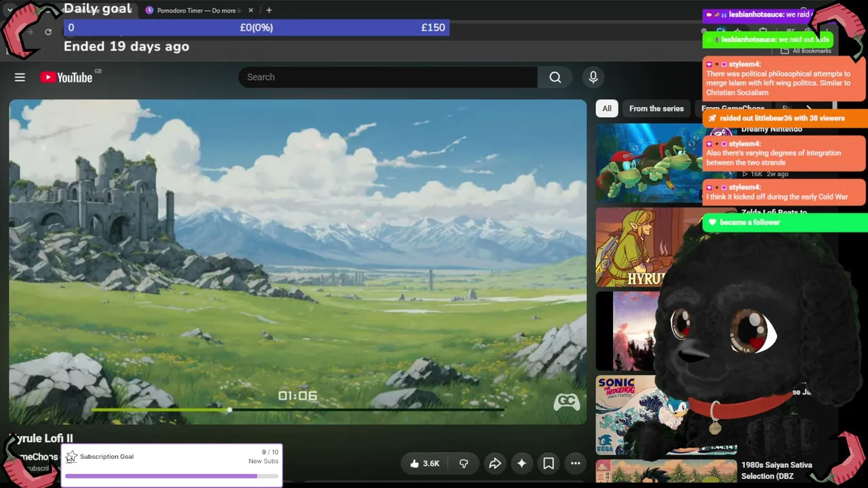868x488 pixels.
Task: Go to YouTube home via the logo
Action: click(66, 77)
